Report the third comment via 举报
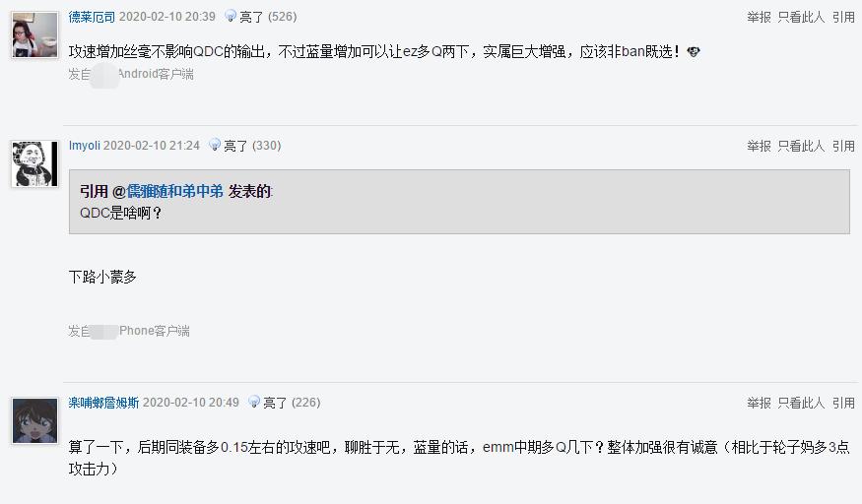 [759, 403]
